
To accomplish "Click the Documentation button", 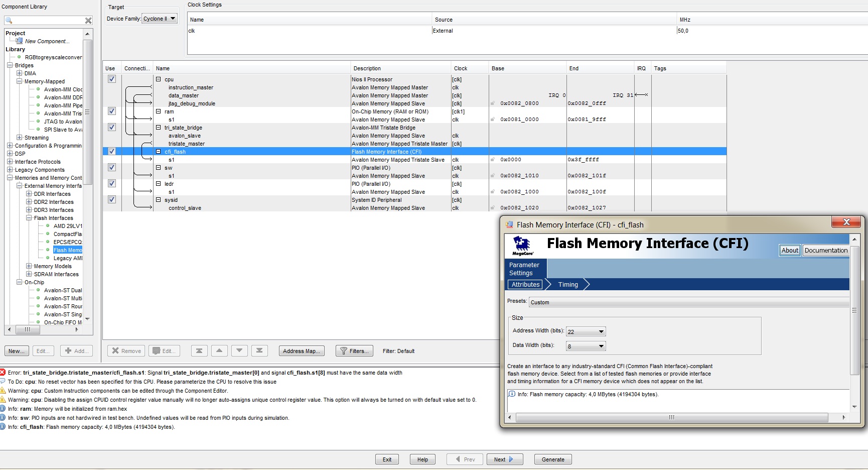I will click(x=826, y=250).
